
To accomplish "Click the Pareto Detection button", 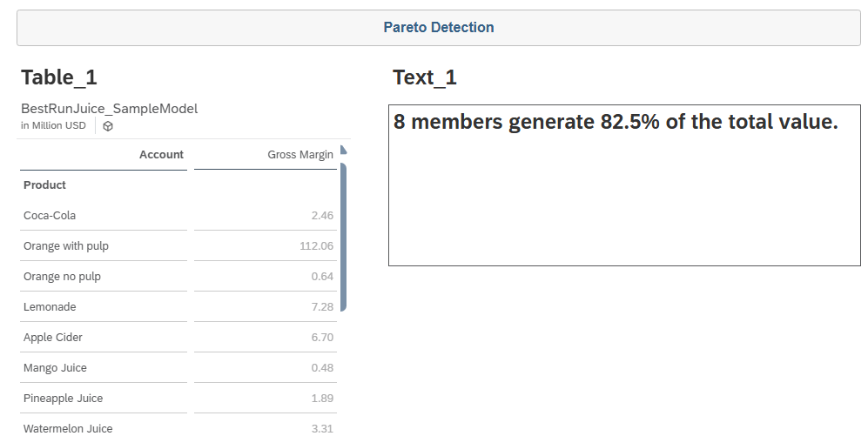I will (x=438, y=28).
